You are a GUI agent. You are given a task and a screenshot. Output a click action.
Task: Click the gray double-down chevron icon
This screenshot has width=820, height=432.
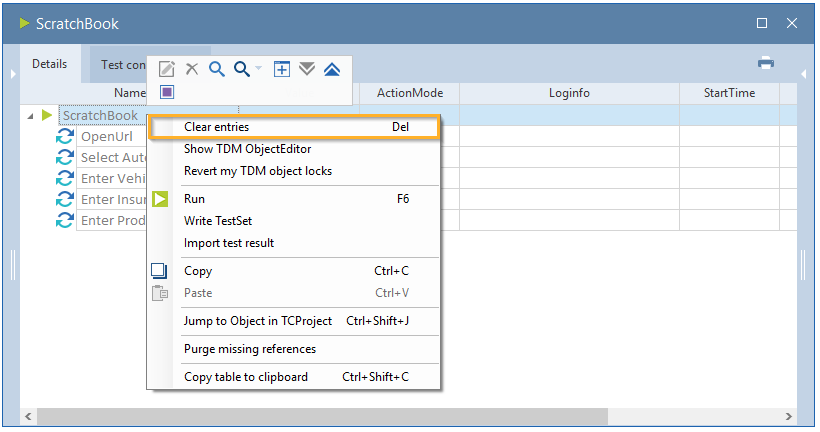click(x=307, y=69)
